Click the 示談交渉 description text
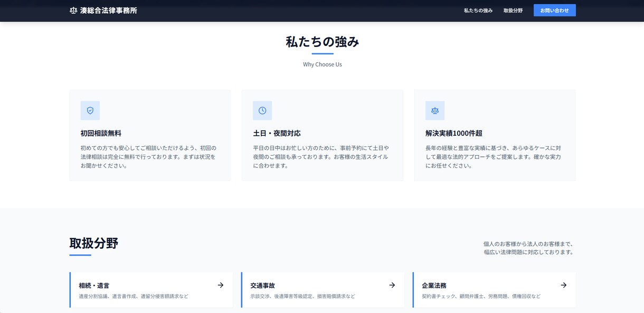This screenshot has width=644, height=313. pos(302,297)
